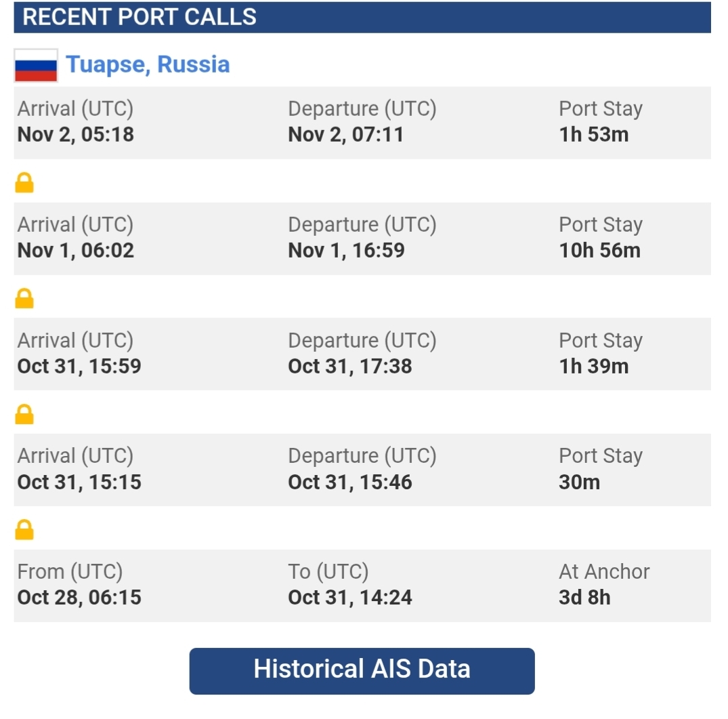Select the Oct 28, 06:15 anchor start time
This screenshot has width=728, height=719.
click(79, 597)
